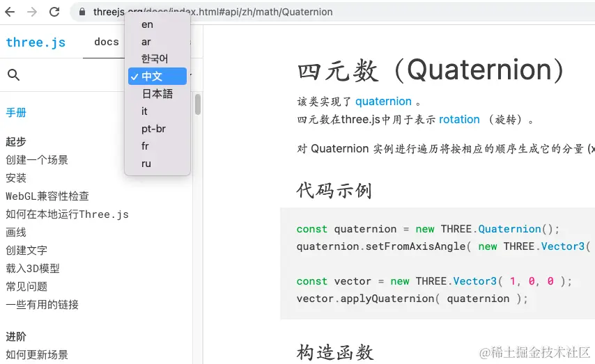Click the 代码示例 heading
The image size is (595, 364).
click(x=334, y=190)
